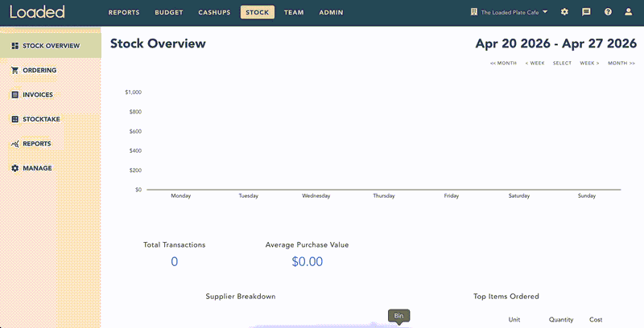Image resolution: width=644 pixels, height=328 pixels.
Task: Open the messages chat icon
Action: click(x=586, y=12)
